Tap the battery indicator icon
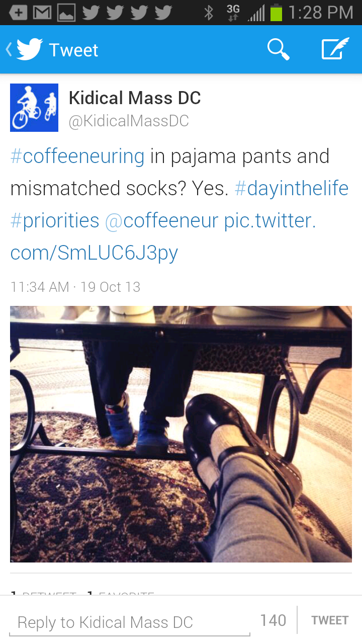The image size is (362, 644). (x=276, y=13)
